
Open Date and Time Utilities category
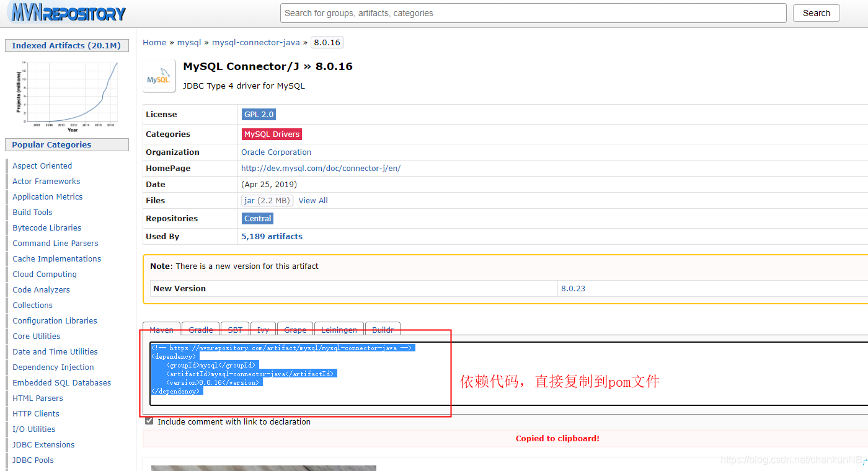click(55, 351)
